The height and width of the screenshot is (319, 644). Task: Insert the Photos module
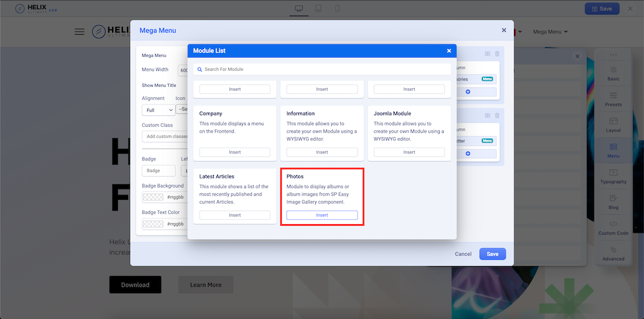tap(322, 215)
